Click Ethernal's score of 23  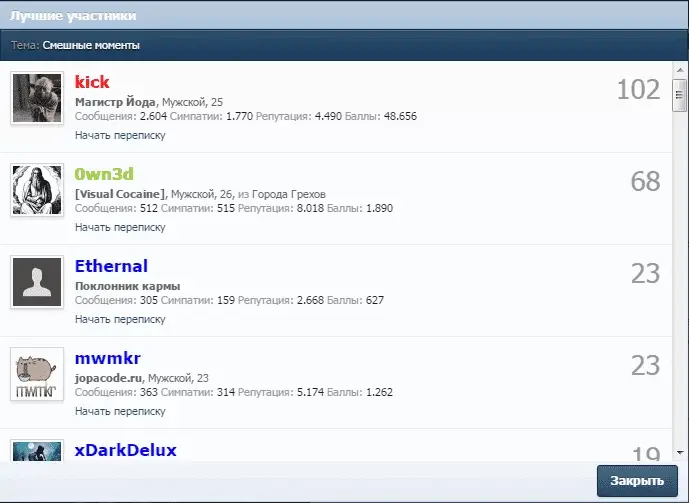[645, 274]
